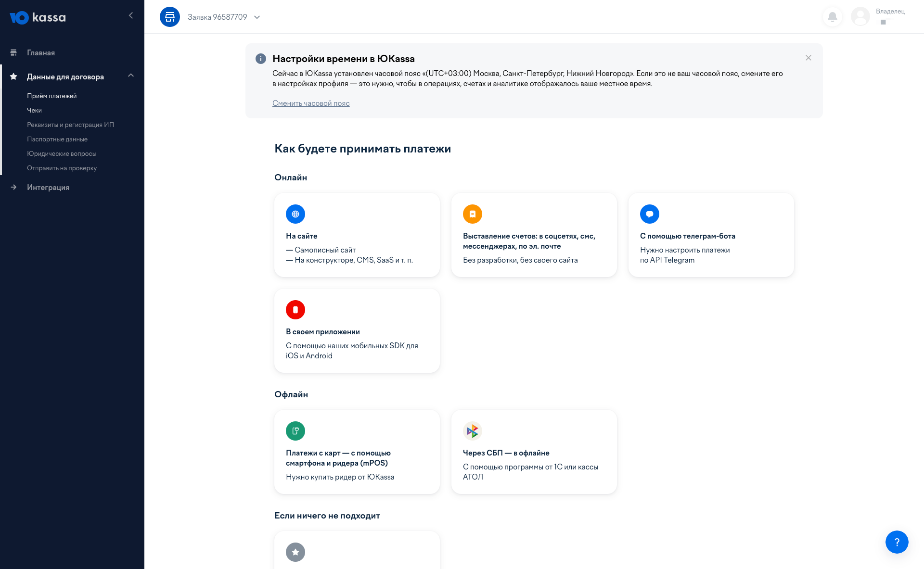Viewport: 924px width, 569px height.
Task: Select the На сайте payment option
Action: tap(357, 235)
